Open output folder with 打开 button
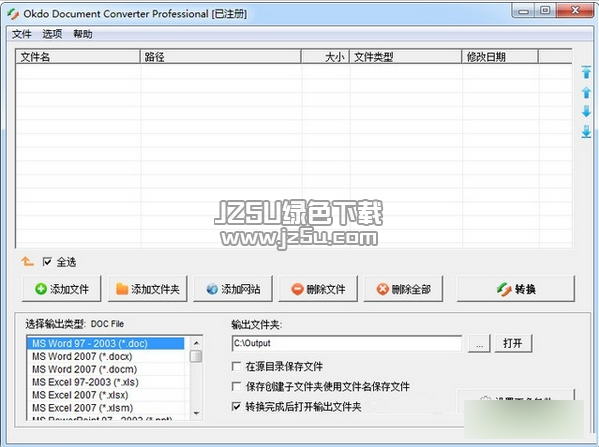The width and height of the screenshot is (599, 447). pyautogui.click(x=513, y=343)
